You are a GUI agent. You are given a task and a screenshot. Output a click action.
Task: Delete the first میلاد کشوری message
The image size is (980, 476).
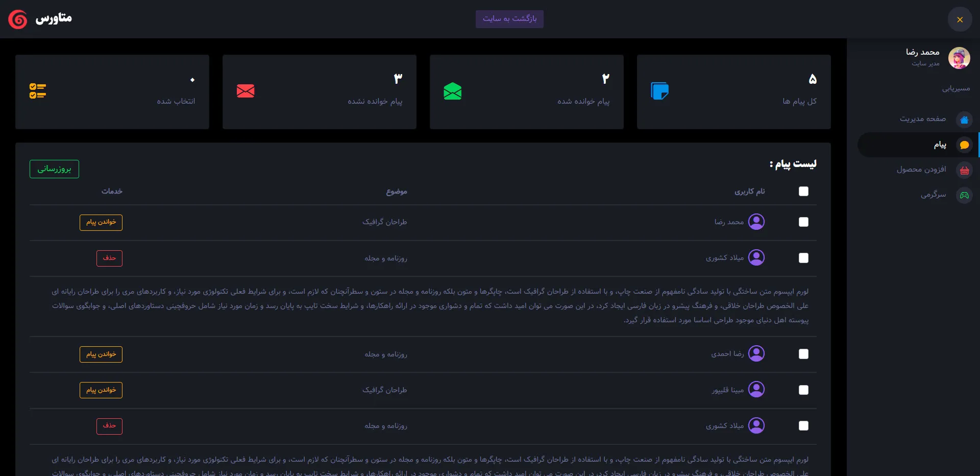pyautogui.click(x=109, y=258)
